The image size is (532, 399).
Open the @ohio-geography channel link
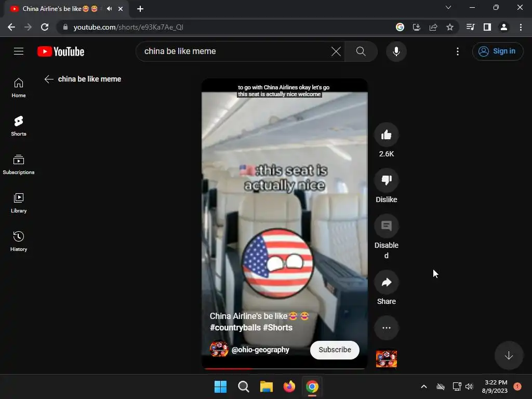pyautogui.click(x=260, y=350)
